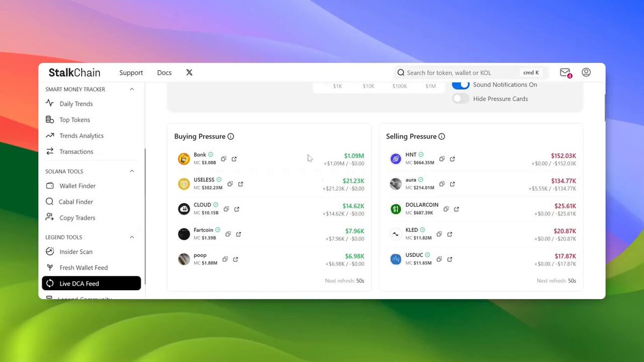This screenshot has height=362, width=644.
Task: Copy the USELESS token address
Action: click(x=230, y=184)
